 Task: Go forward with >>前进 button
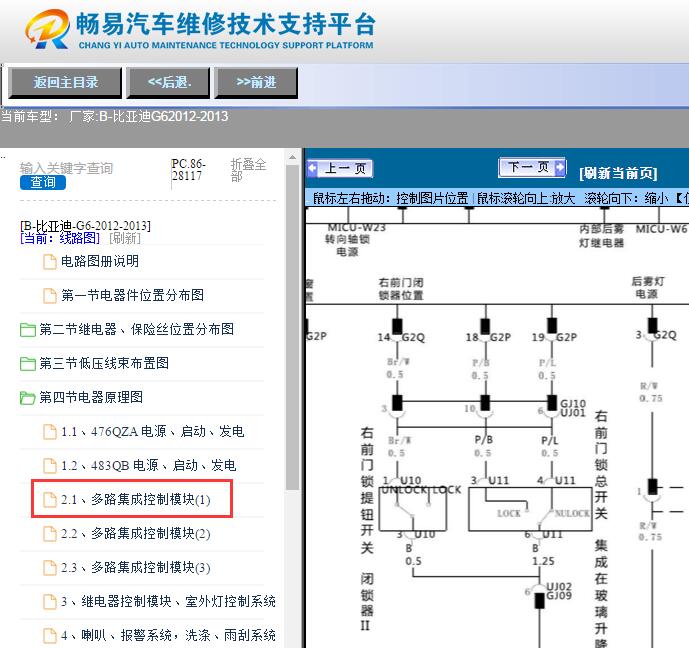coord(256,82)
